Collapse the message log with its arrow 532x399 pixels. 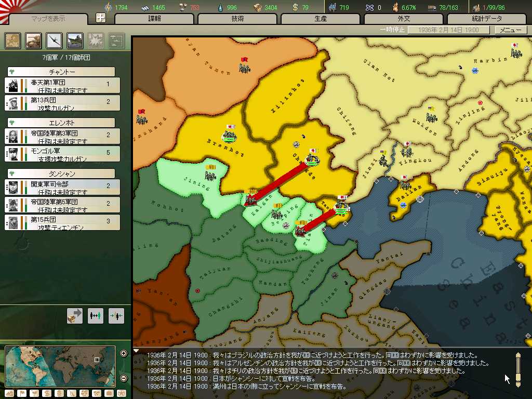[x=136, y=351]
